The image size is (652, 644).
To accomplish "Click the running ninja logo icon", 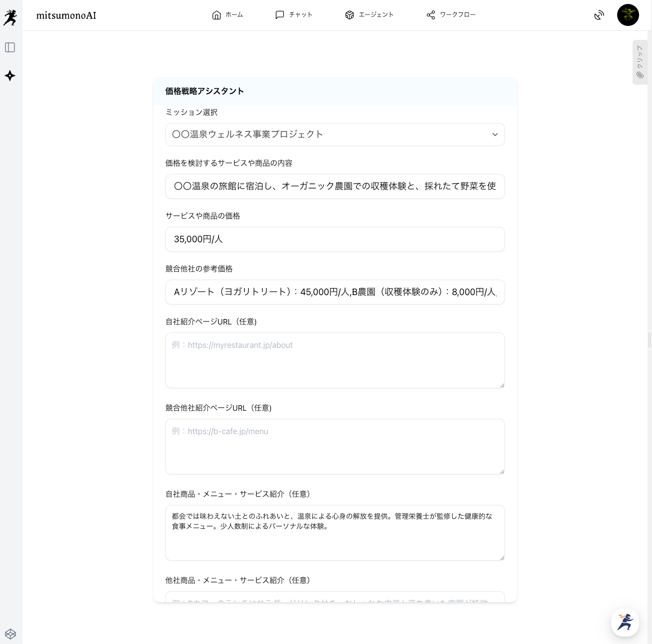I will (x=10, y=17).
